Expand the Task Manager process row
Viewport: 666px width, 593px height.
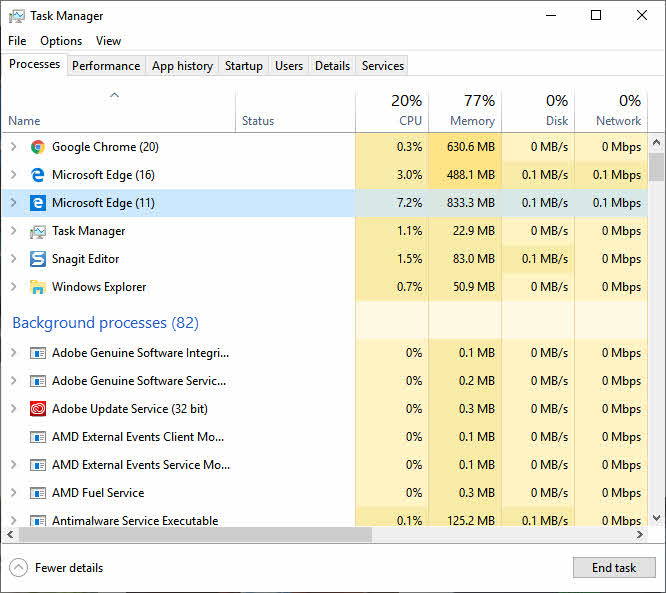point(14,231)
